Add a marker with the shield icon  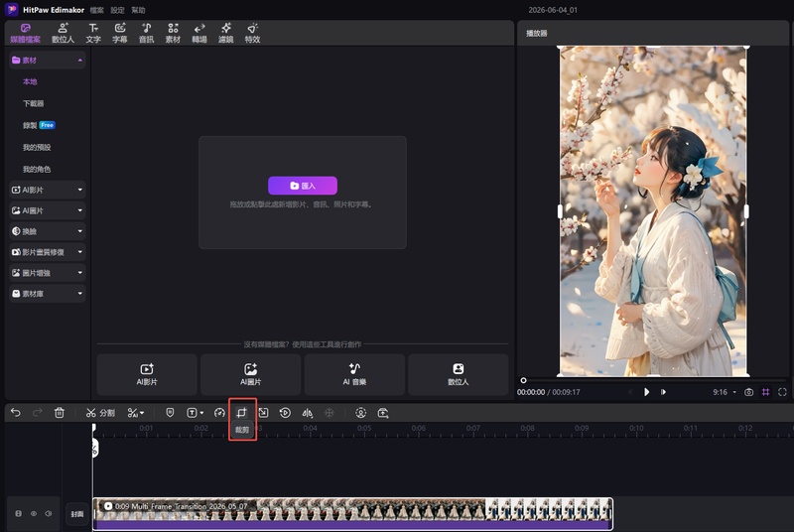(170, 413)
